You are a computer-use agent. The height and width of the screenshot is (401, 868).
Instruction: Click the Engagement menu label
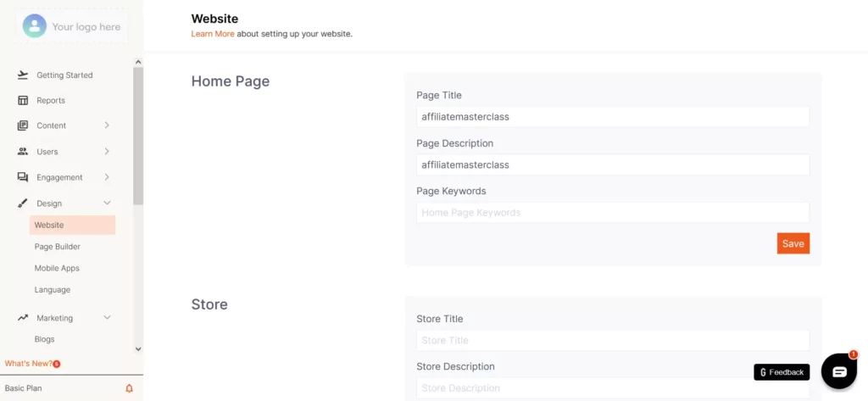[x=60, y=177]
